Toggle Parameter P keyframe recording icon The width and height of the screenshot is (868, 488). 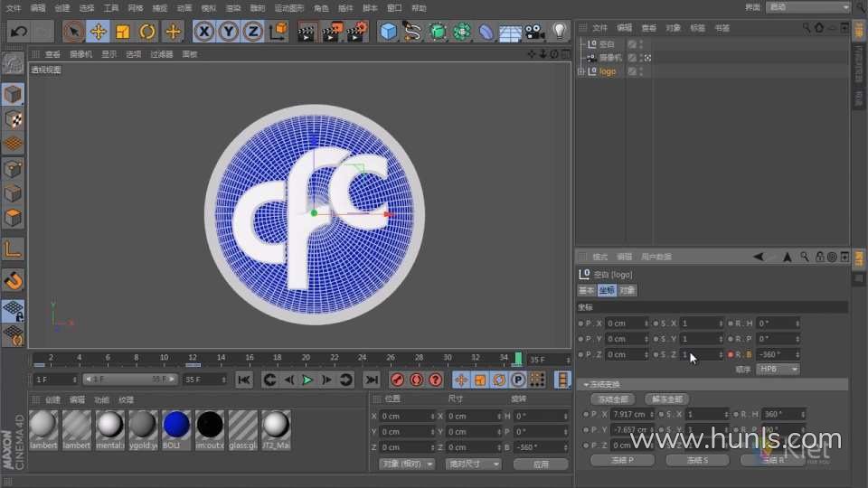click(517, 380)
